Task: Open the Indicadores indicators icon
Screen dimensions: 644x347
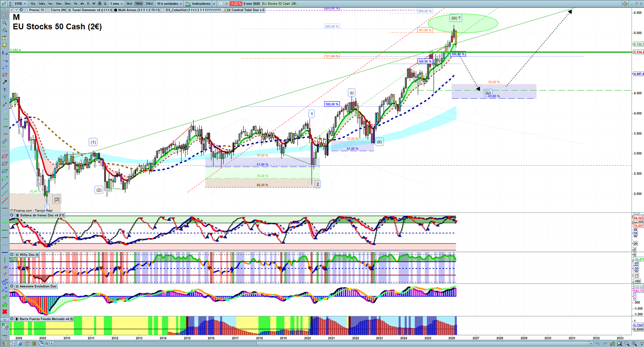Action: (x=188, y=4)
